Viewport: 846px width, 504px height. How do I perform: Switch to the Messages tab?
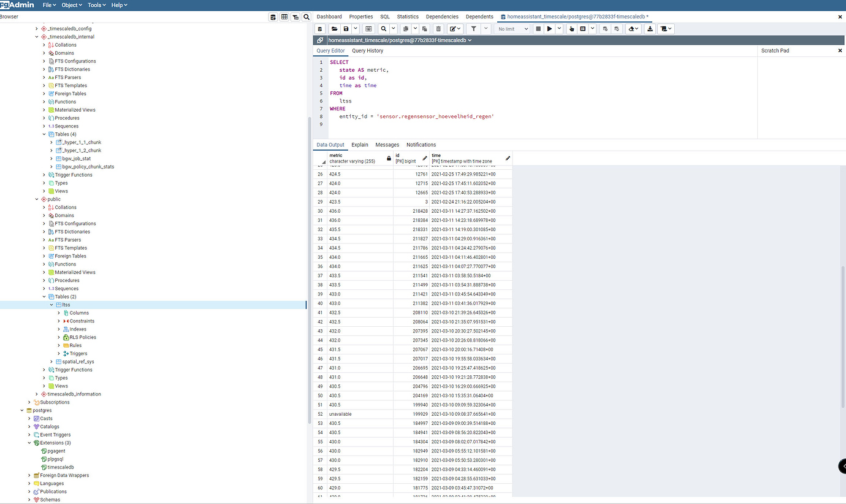tap(387, 145)
